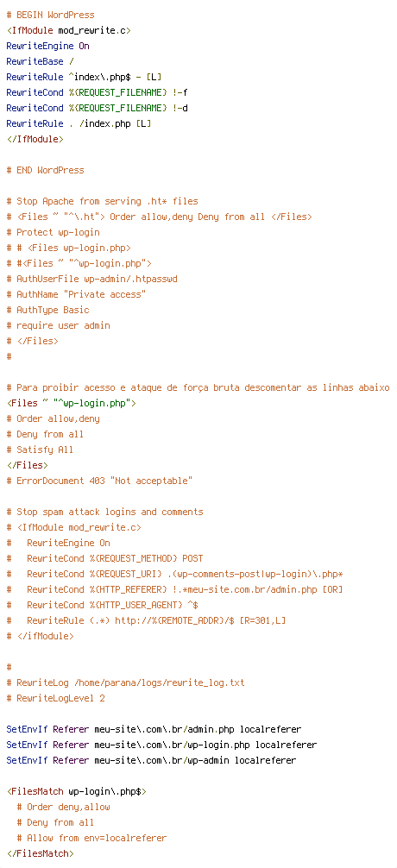Click the closing </Files> tag
The height and width of the screenshot is (868, 397).
tap(27, 464)
